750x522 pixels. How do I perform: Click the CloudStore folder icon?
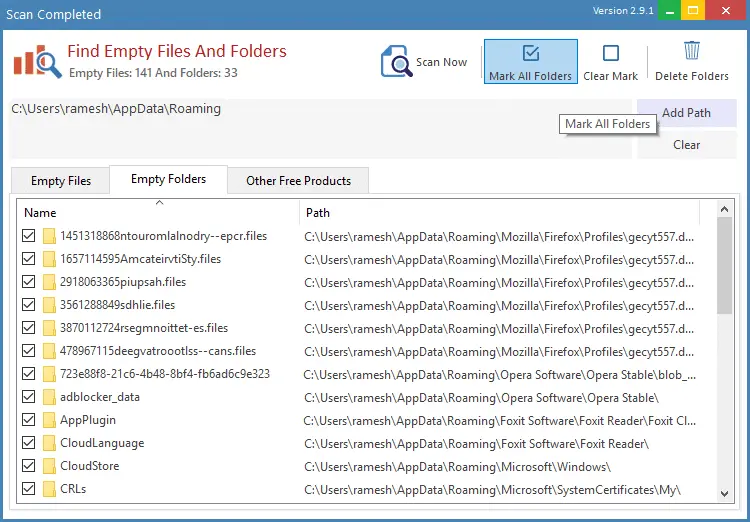point(49,466)
